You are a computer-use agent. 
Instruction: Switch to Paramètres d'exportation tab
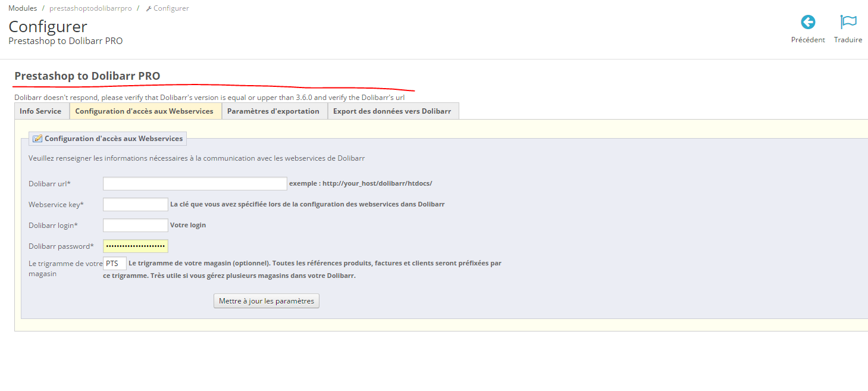pos(273,111)
